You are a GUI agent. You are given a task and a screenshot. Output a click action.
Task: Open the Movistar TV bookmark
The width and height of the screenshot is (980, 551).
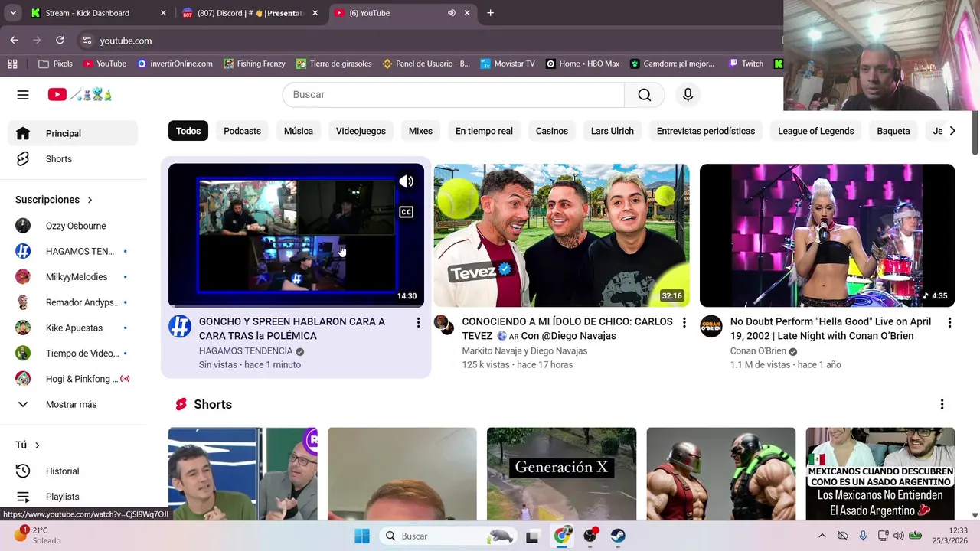[508, 64]
